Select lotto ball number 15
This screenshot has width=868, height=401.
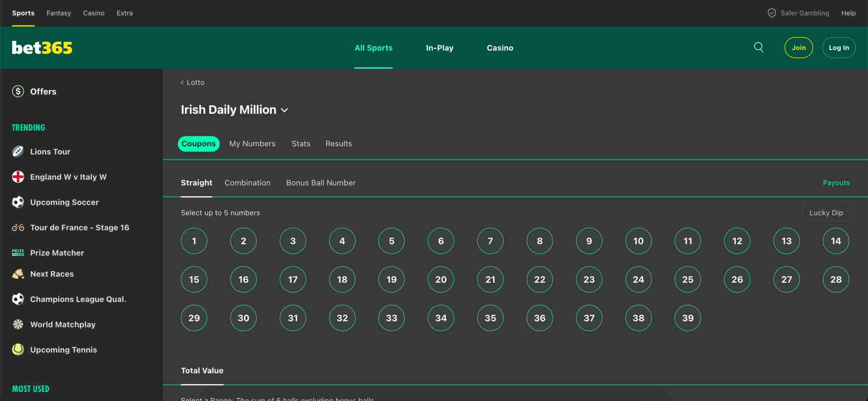[194, 279]
